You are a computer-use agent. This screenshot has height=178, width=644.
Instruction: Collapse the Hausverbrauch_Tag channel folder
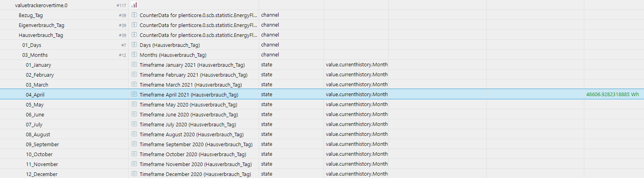(41, 35)
